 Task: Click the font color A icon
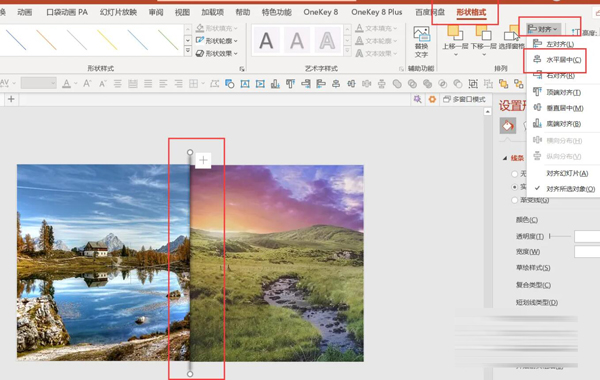point(67,83)
